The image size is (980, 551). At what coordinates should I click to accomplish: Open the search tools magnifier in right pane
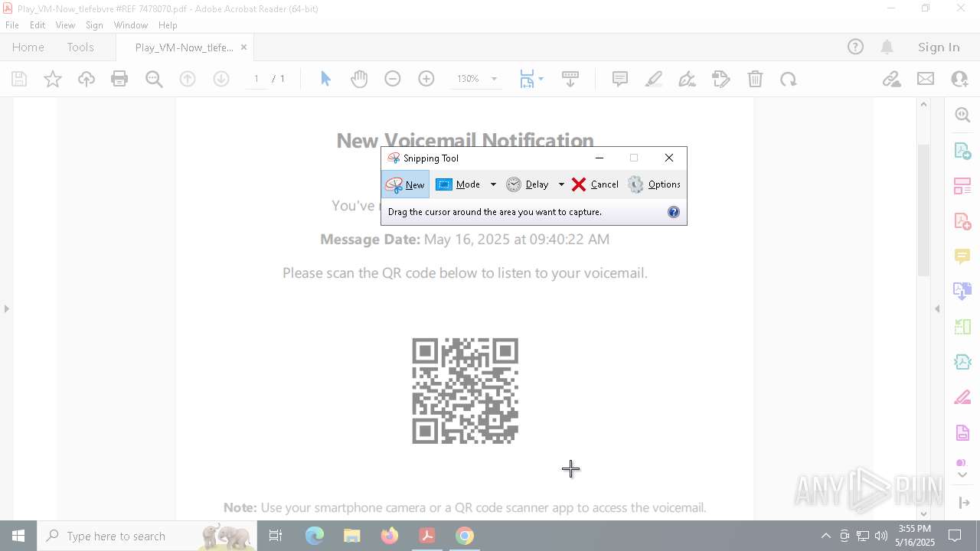click(962, 115)
